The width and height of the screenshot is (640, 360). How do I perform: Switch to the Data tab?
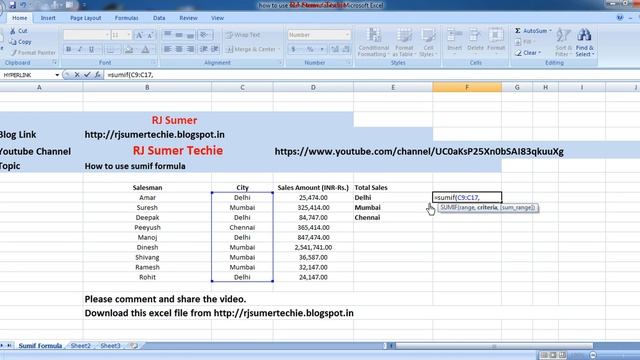pyautogui.click(x=159, y=18)
